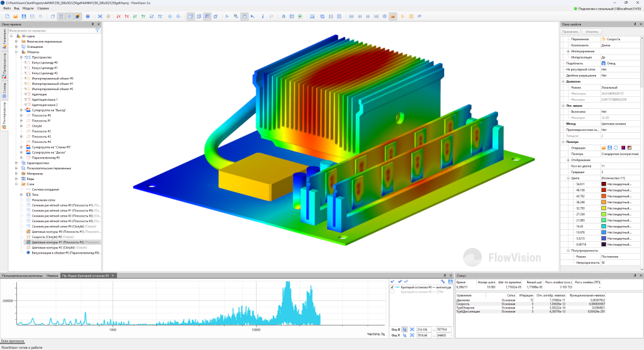
Task: Click the green run calculation icon
Action: pos(300,16)
